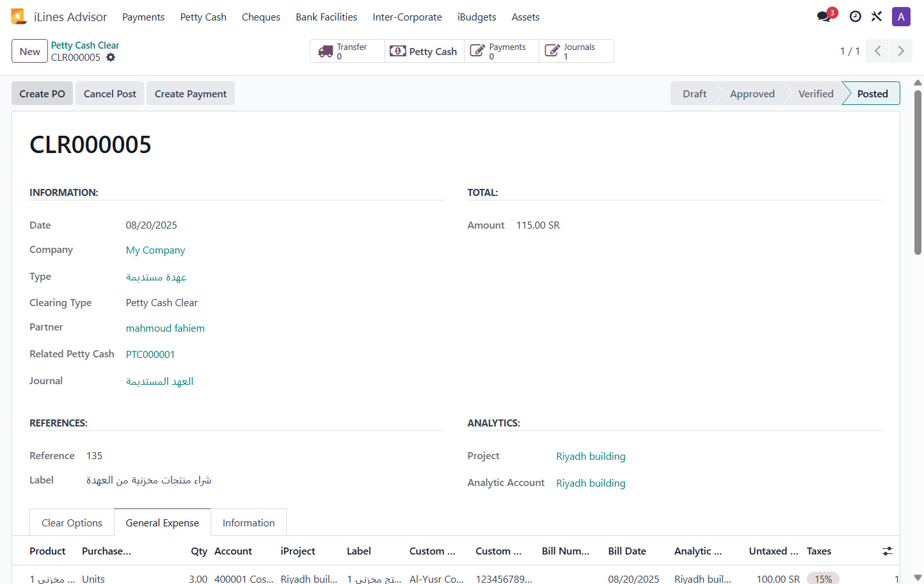
Task: Open the iBudgets menu
Action: tap(477, 17)
